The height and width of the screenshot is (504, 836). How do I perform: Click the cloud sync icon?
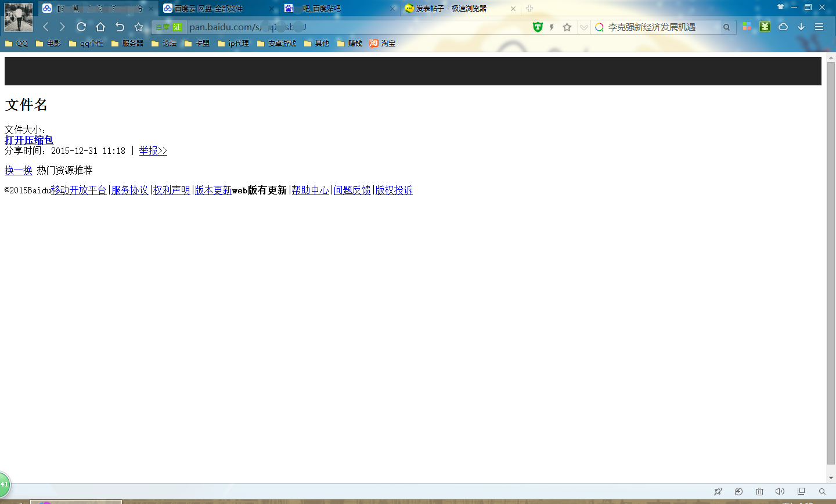[783, 27]
